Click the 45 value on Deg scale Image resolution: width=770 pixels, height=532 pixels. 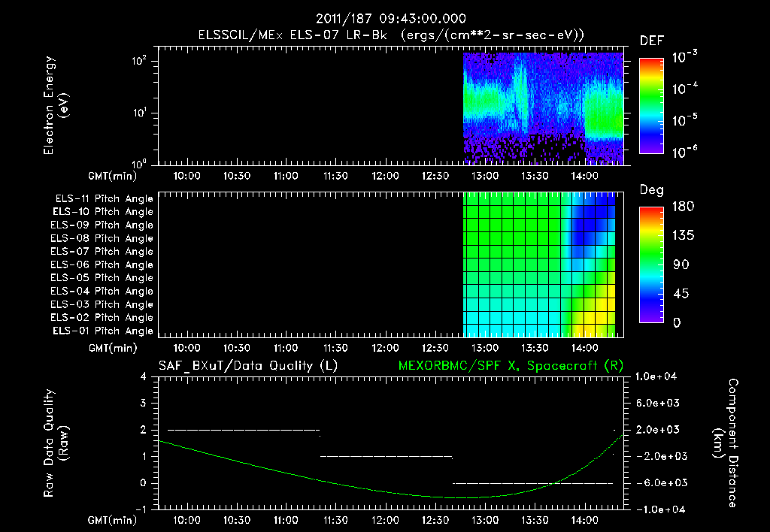681,294
